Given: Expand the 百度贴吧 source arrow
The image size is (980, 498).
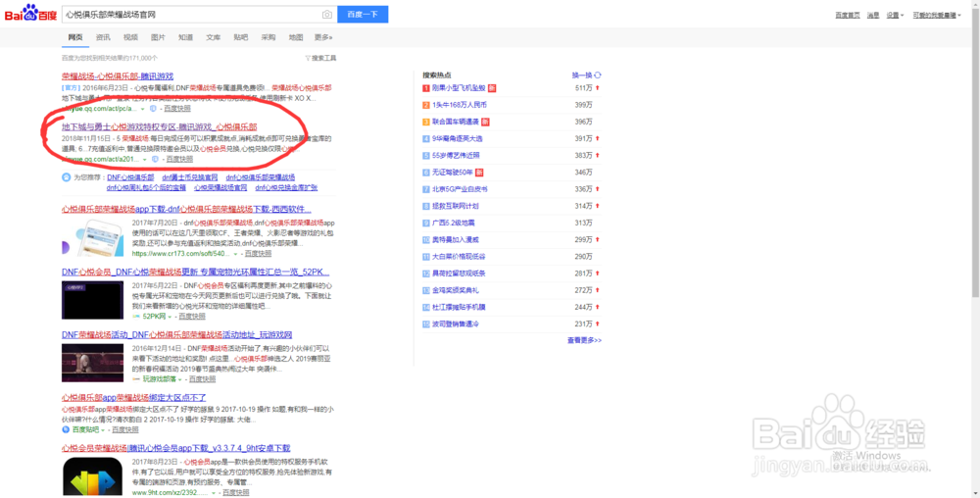Looking at the screenshot, I should coord(103,430).
